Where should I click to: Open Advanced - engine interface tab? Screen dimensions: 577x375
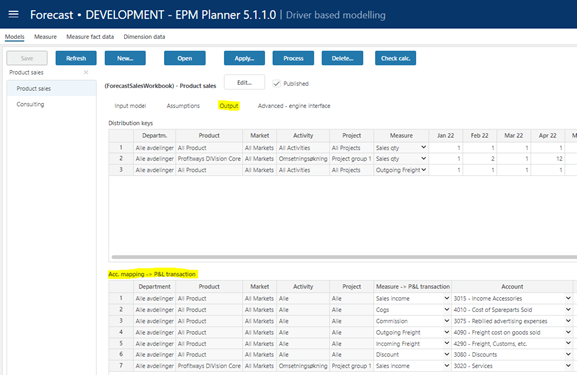pos(294,106)
